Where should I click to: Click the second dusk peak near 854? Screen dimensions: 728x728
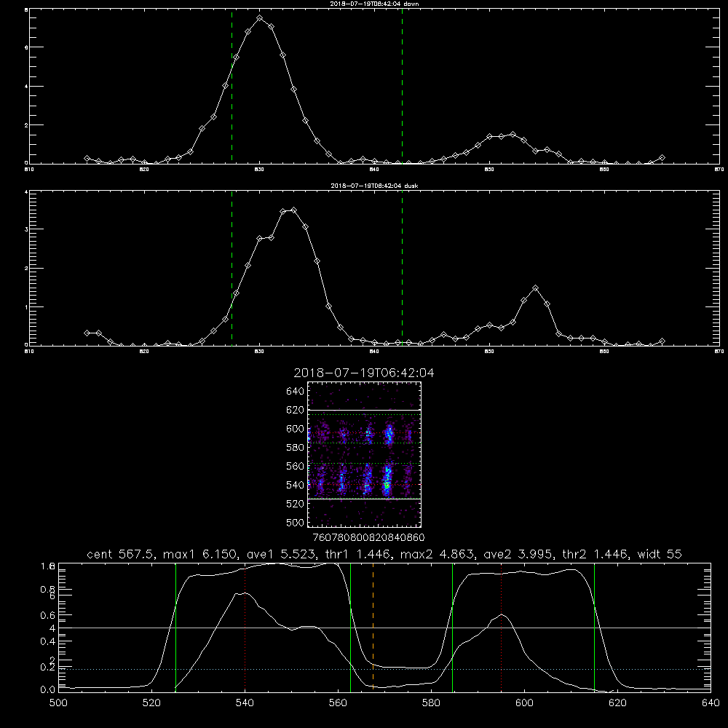(x=535, y=288)
